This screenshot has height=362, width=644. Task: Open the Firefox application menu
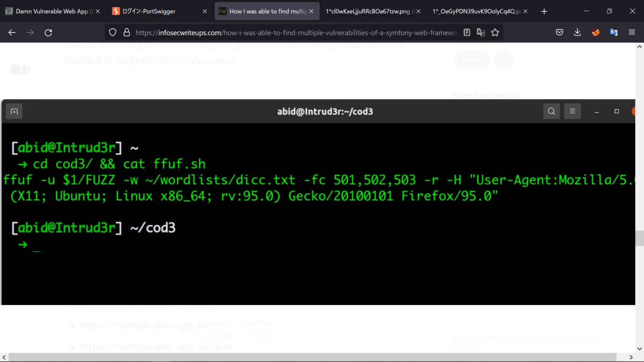[633, 32]
